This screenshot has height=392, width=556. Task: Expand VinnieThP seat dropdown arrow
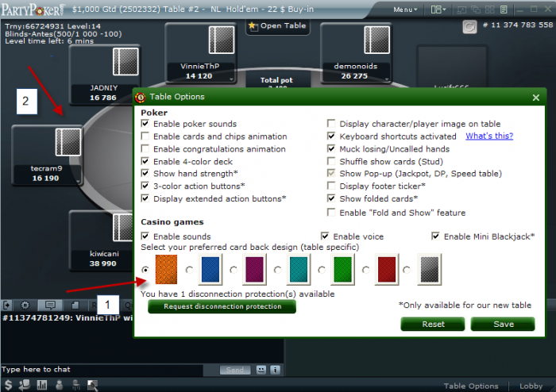click(x=231, y=79)
